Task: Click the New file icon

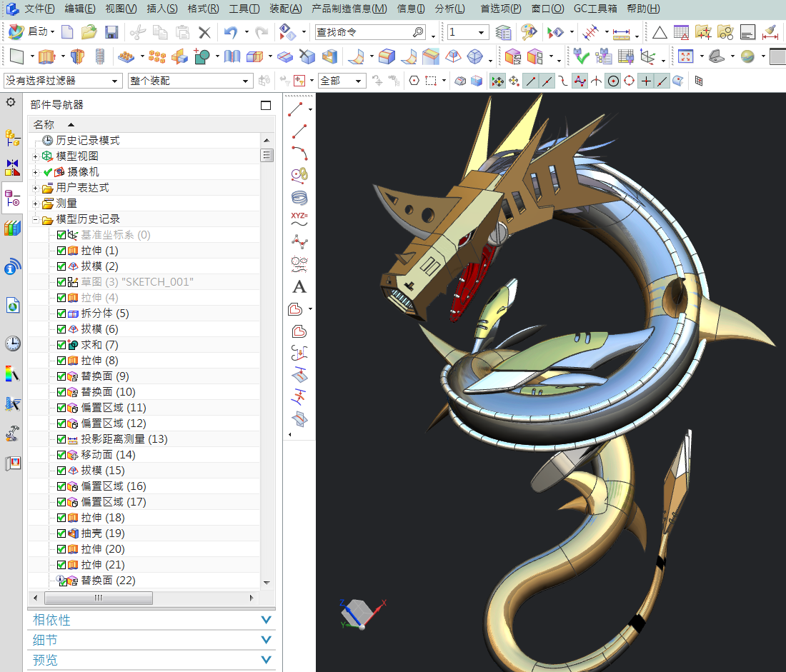Action: (67, 33)
